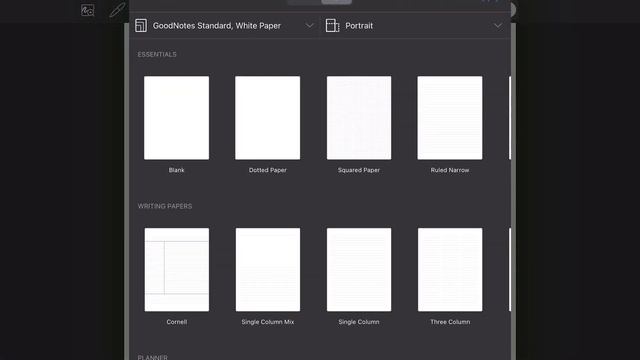640x360 pixels.
Task: Tap the paper size template icon
Action: point(141,26)
